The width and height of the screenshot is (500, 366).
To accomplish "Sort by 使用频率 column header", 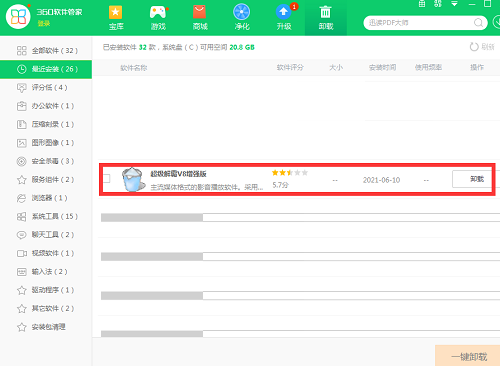I will tap(428, 68).
